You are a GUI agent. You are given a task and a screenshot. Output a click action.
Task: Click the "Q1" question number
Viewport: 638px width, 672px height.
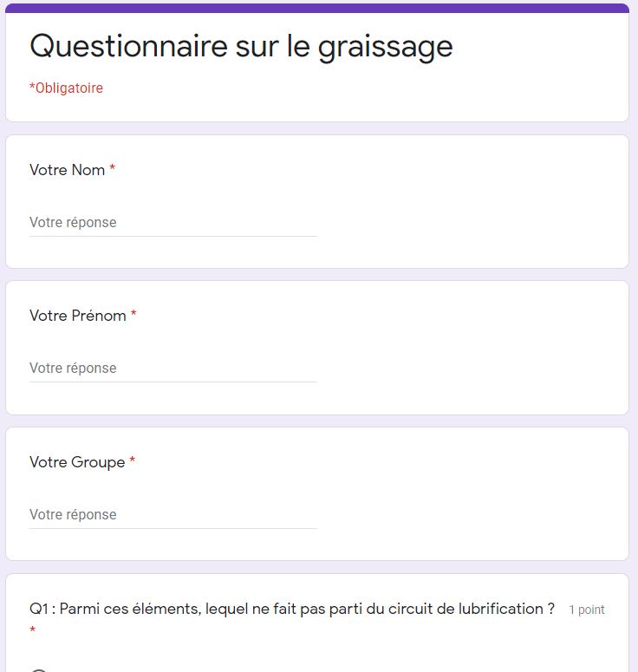pyautogui.click(x=39, y=609)
